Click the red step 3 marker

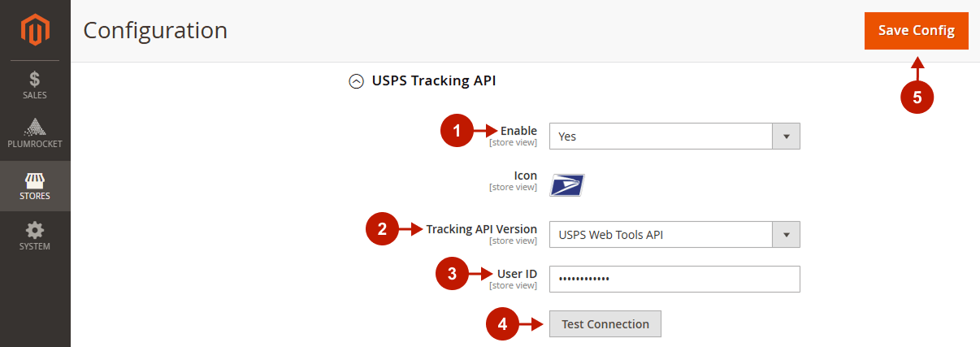(x=452, y=274)
